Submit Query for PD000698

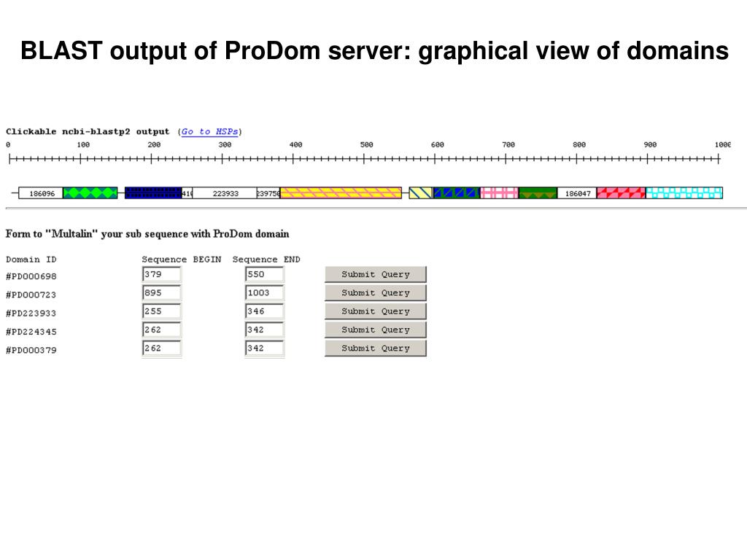[x=376, y=274]
